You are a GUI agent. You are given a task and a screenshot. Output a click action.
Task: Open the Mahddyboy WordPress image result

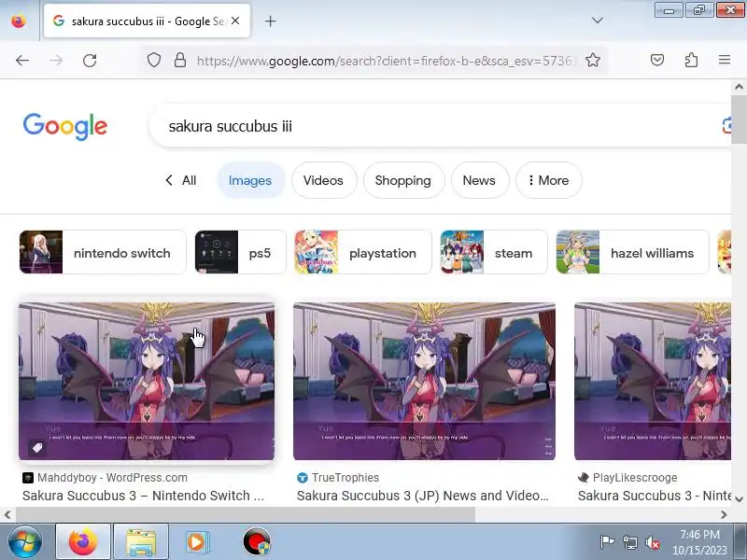[x=147, y=381]
